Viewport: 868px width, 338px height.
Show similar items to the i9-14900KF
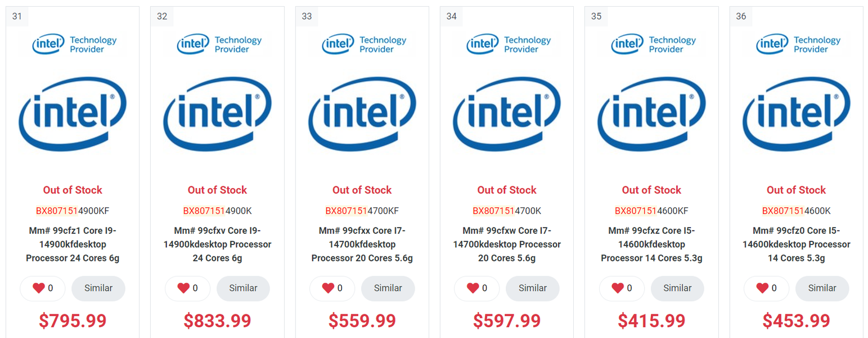tap(98, 288)
